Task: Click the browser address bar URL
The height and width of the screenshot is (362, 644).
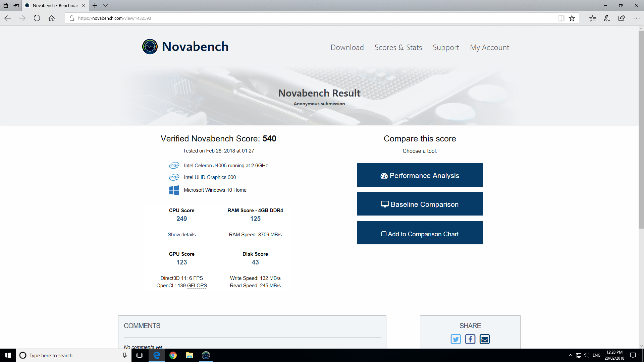Action: 114,18
